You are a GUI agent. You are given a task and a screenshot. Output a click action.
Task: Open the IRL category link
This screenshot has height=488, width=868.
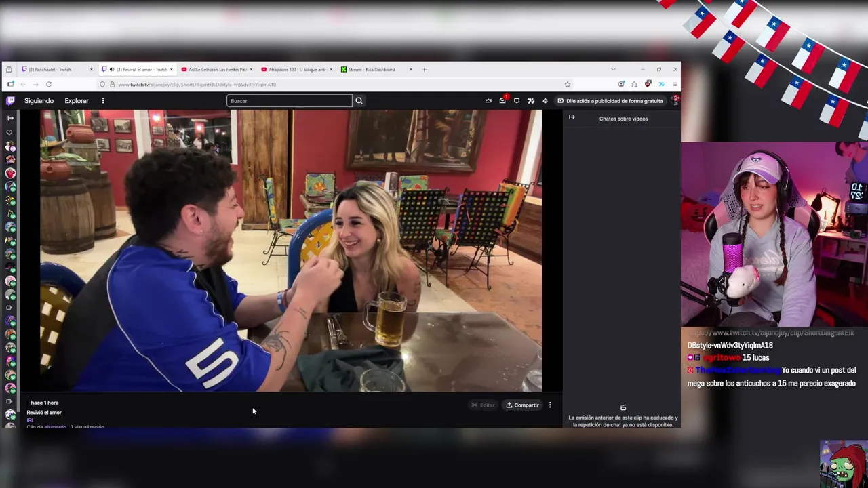click(30, 420)
